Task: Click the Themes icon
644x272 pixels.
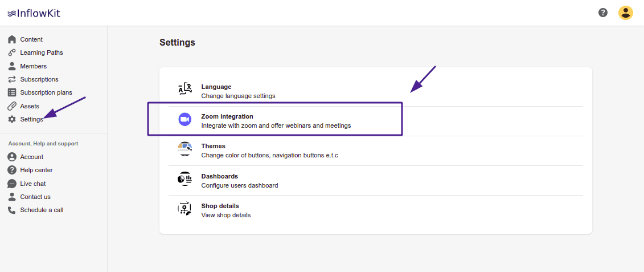Action: (x=184, y=149)
